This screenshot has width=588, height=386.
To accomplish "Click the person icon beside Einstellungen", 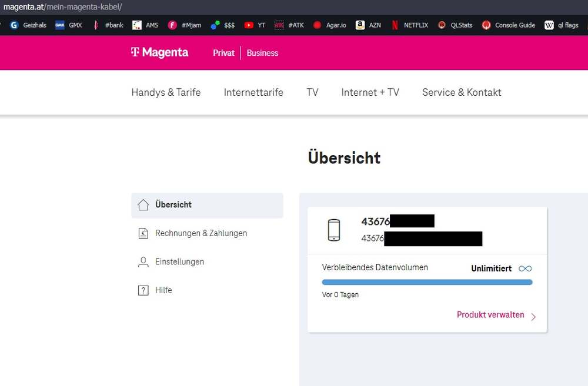I will point(143,261).
